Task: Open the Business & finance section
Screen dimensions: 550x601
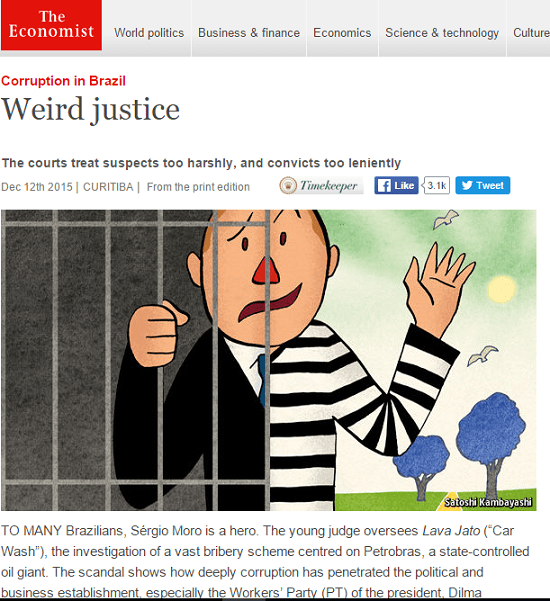Action: pos(249,33)
